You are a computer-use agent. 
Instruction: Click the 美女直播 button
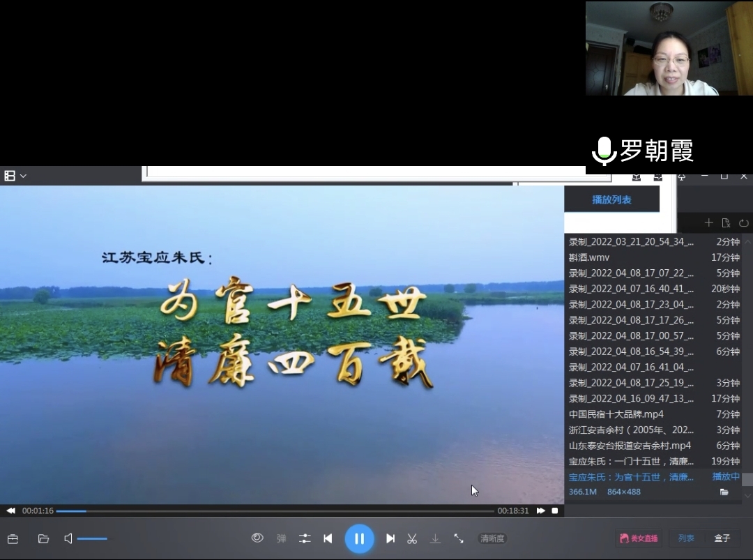pos(639,538)
